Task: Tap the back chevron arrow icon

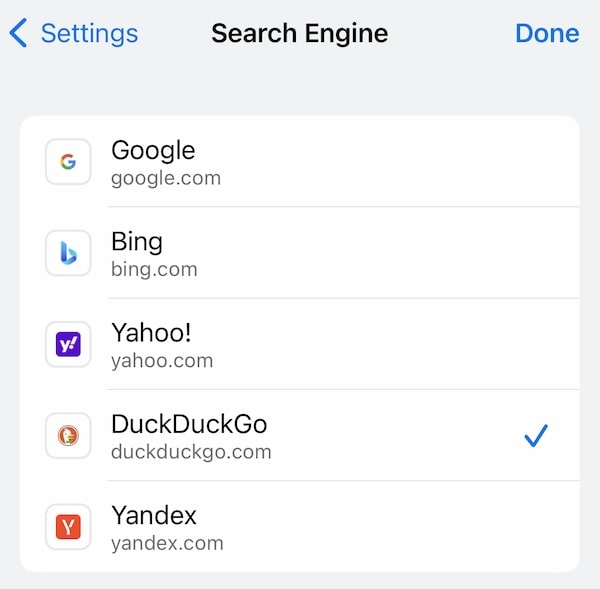Action: (18, 33)
